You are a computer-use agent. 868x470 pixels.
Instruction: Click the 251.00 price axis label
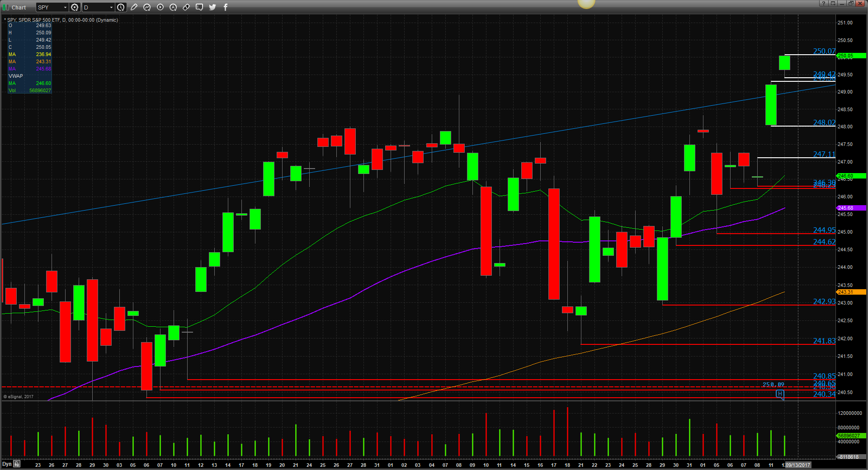tap(845, 23)
